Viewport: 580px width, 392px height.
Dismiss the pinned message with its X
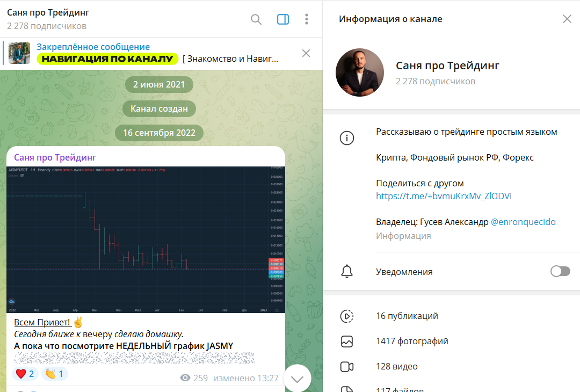(x=306, y=53)
